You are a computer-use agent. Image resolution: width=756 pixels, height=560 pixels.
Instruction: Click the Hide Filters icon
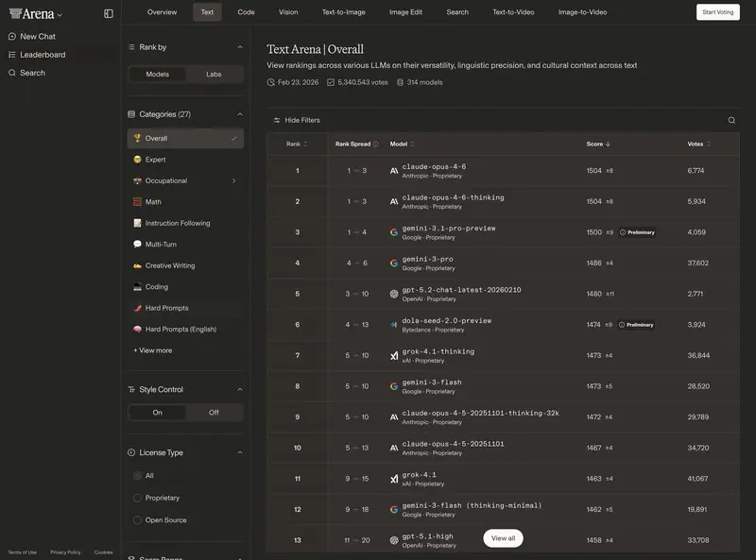[x=277, y=121]
